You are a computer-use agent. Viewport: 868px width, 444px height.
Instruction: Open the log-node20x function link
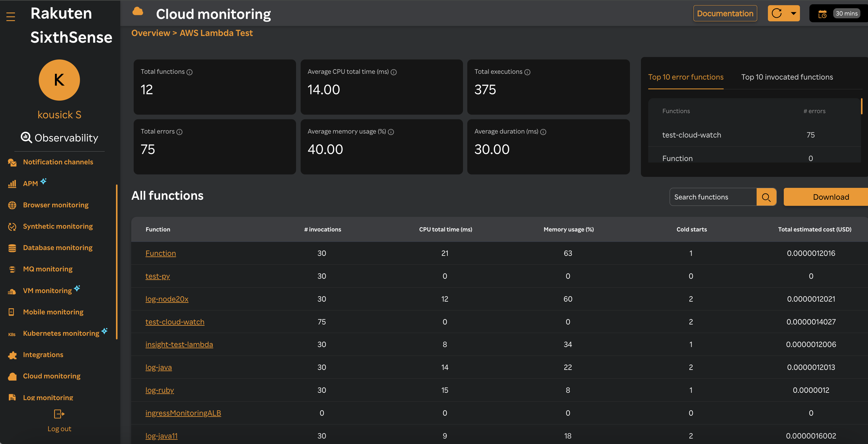(x=167, y=299)
